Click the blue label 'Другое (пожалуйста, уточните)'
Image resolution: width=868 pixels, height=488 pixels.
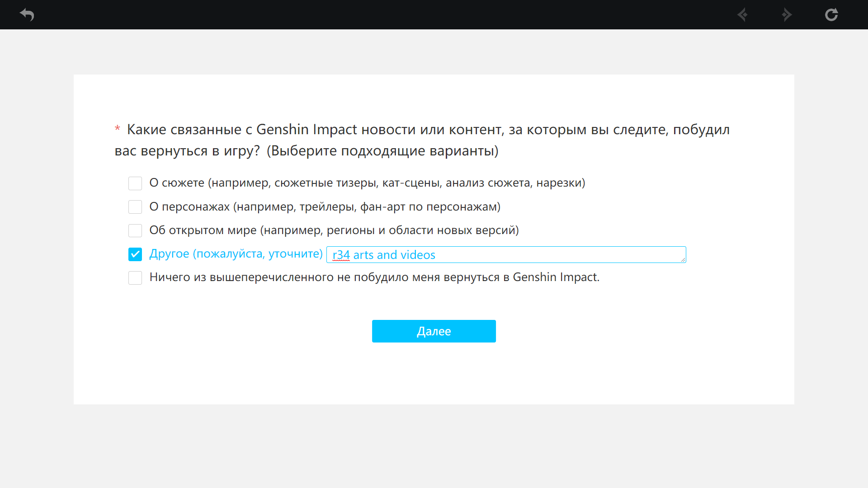point(236,254)
